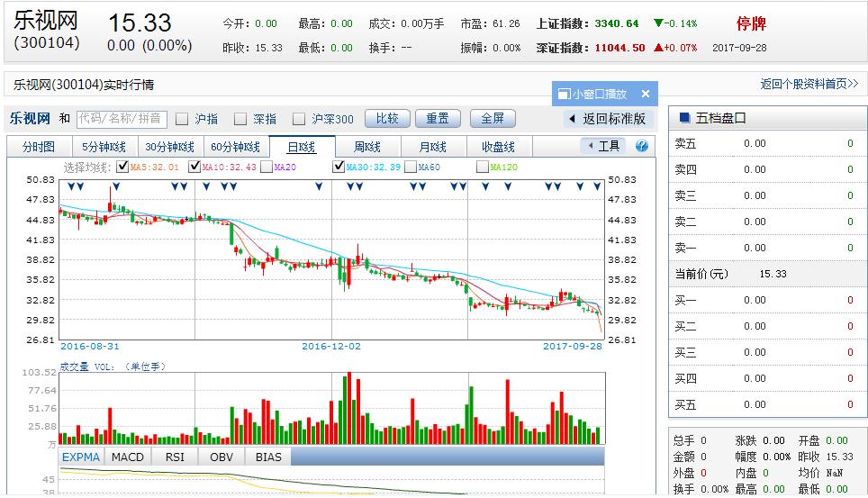868x498 pixels.
Task: Click the 上证指数 3340.64 value
Action: pos(617,23)
